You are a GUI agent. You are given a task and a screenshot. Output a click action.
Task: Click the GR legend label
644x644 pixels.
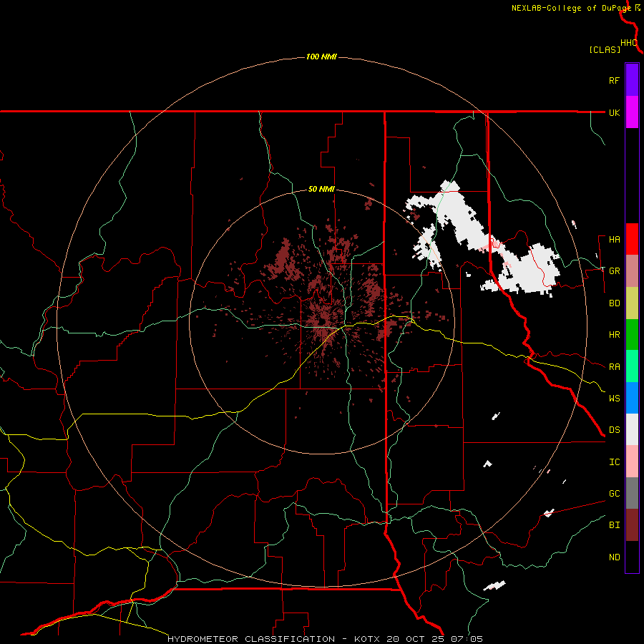(x=614, y=271)
